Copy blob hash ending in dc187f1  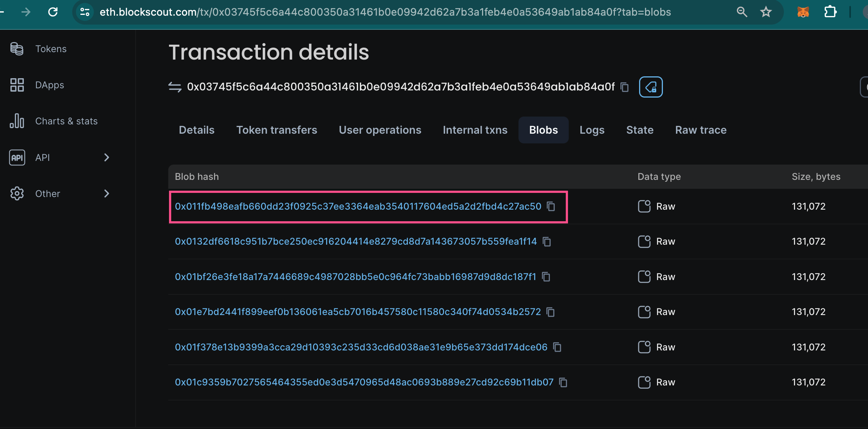pos(546,277)
